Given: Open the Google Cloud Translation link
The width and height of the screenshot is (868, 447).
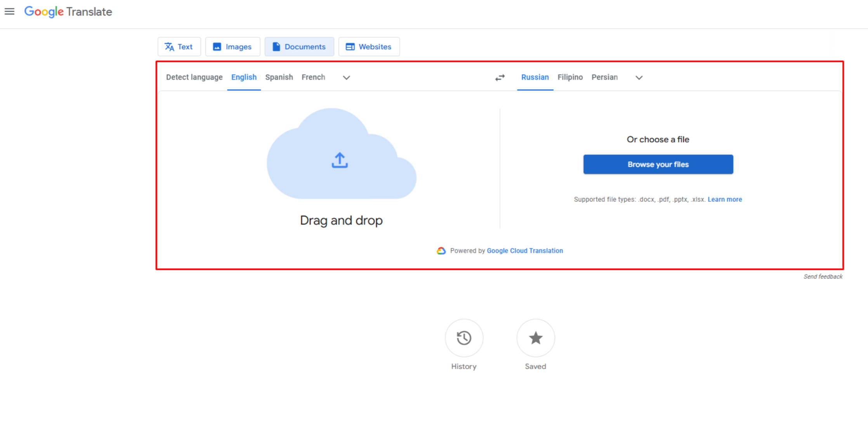Looking at the screenshot, I should point(525,251).
